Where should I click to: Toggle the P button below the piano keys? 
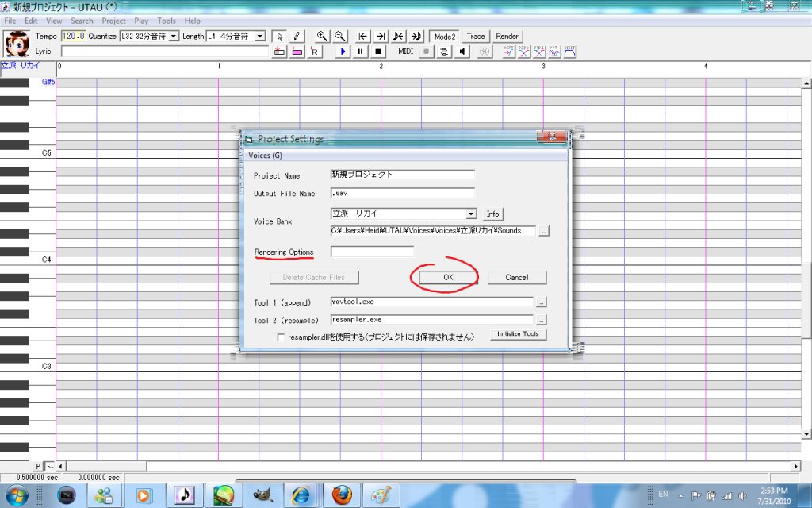click(x=38, y=467)
